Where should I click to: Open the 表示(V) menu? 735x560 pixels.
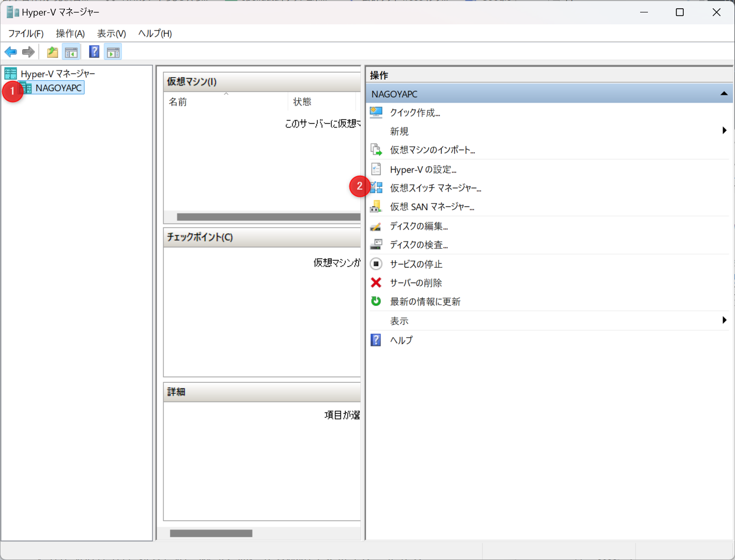[x=111, y=34]
